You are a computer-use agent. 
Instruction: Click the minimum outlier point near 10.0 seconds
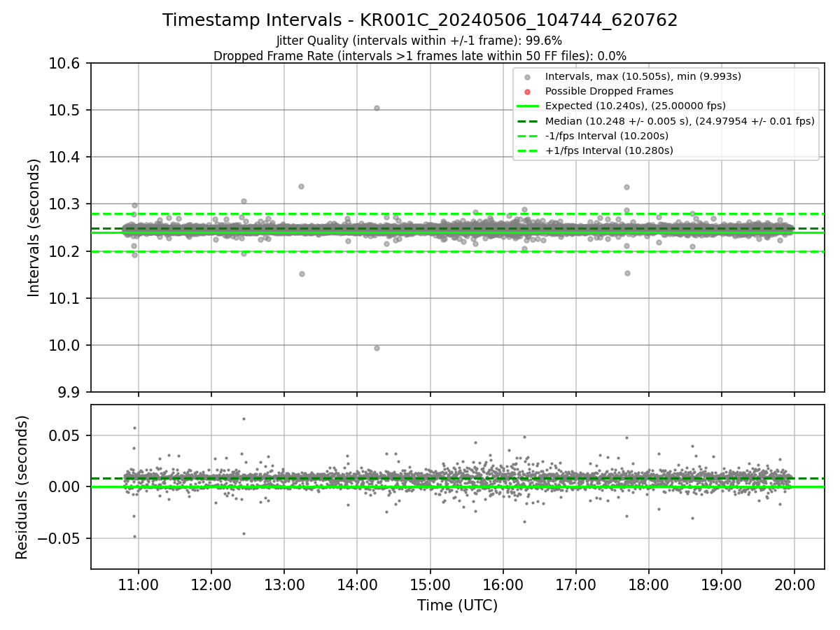[377, 348]
